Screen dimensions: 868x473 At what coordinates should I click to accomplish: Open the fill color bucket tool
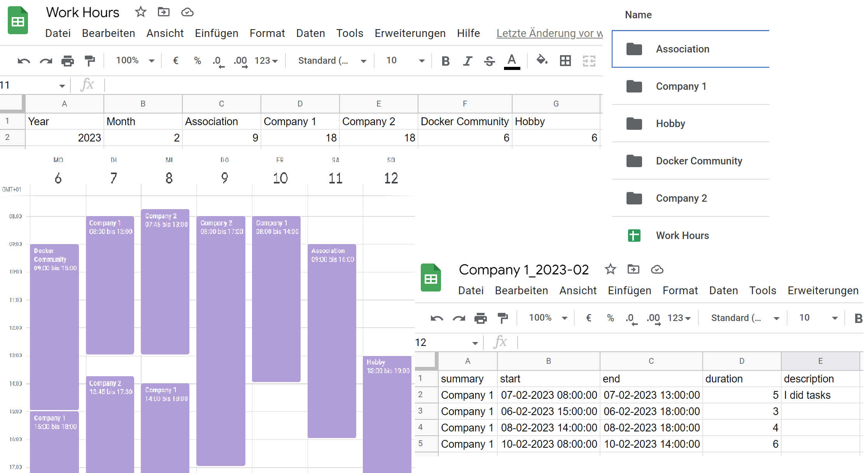pyautogui.click(x=542, y=60)
